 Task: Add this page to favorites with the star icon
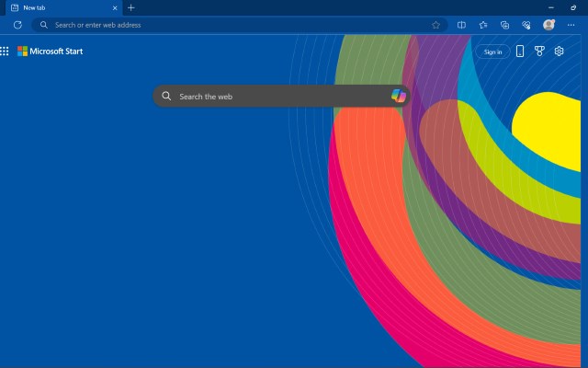[x=435, y=25]
